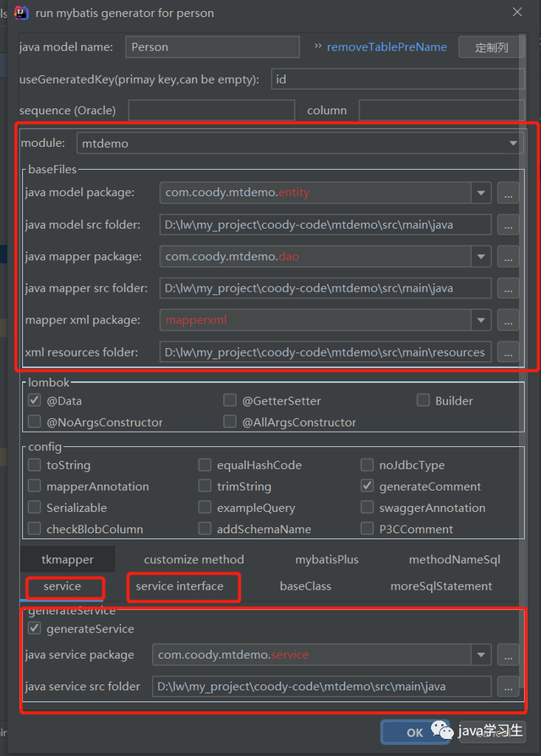Click the mapperxml package text field
The image size is (541, 756).
point(315,320)
